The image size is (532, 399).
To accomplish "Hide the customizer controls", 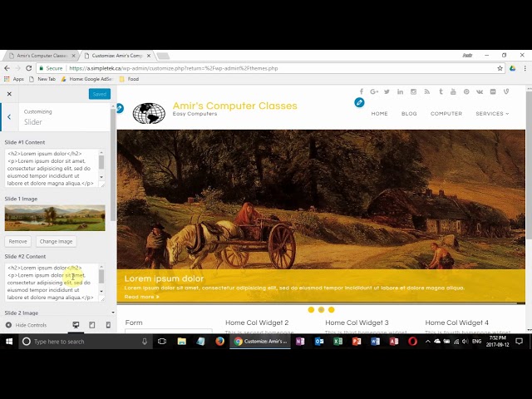I will (x=26, y=325).
